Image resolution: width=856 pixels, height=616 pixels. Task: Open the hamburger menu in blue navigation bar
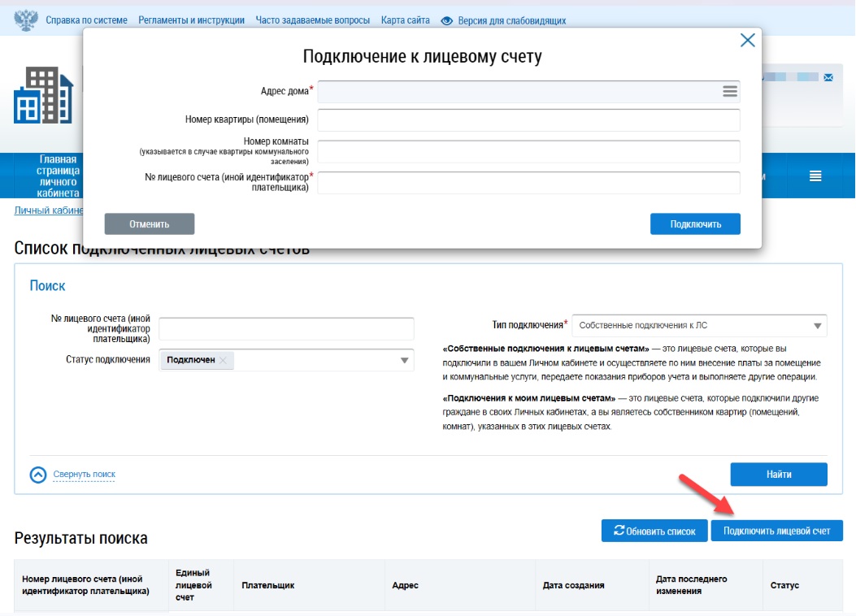pyautogui.click(x=815, y=176)
